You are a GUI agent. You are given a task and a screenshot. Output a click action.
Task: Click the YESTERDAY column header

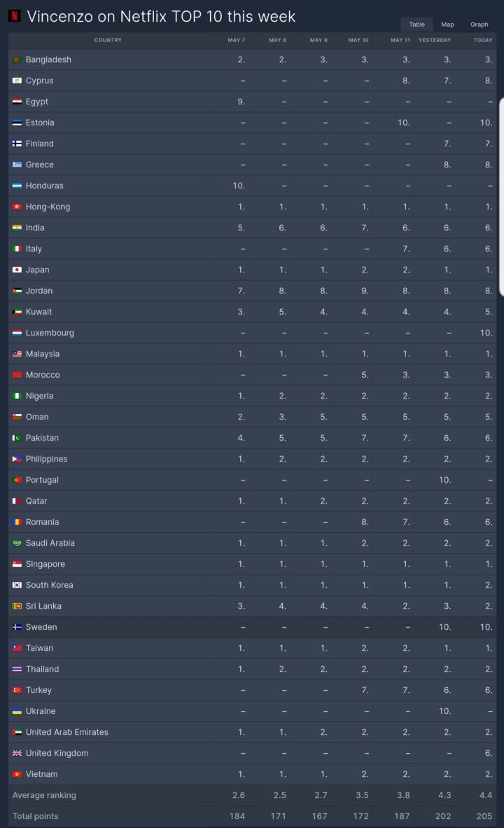point(435,40)
